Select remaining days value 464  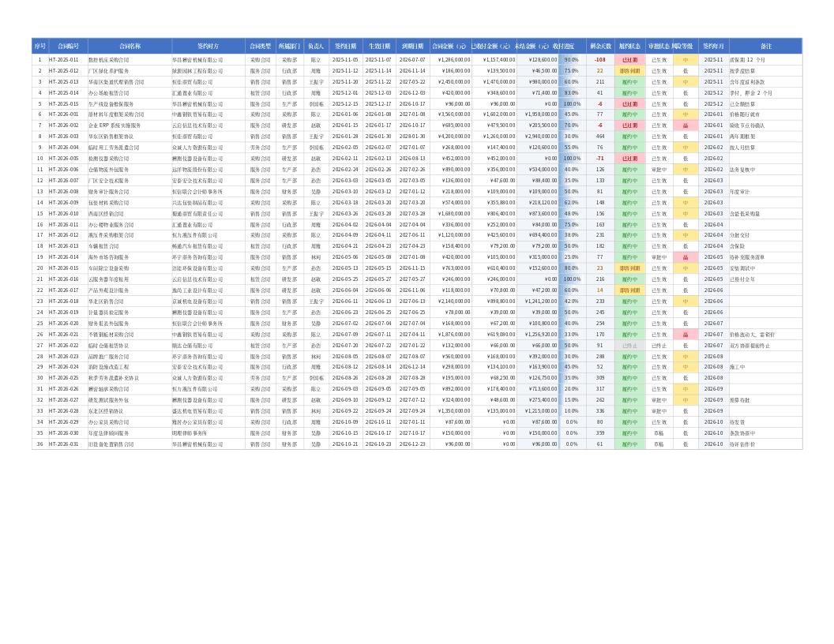click(x=600, y=137)
